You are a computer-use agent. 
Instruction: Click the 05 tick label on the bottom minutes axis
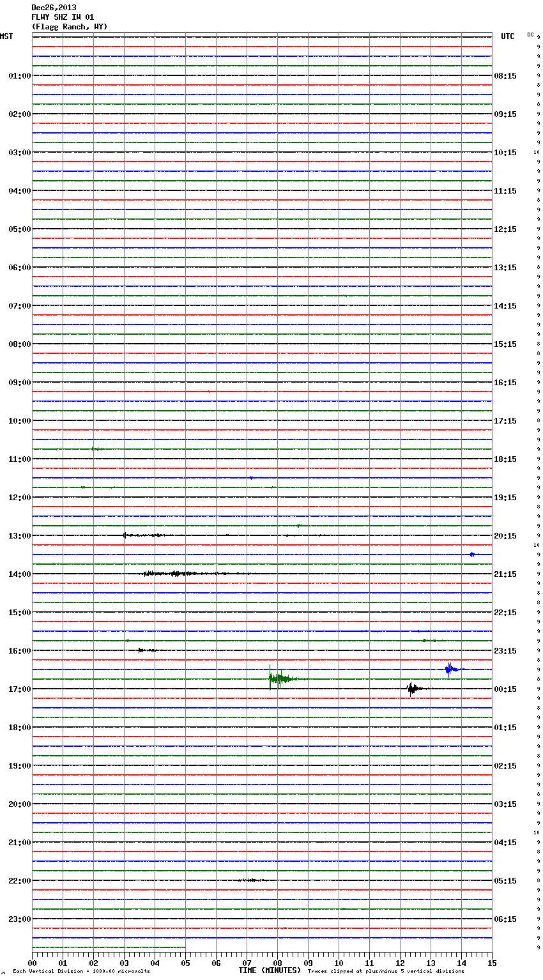click(x=186, y=963)
